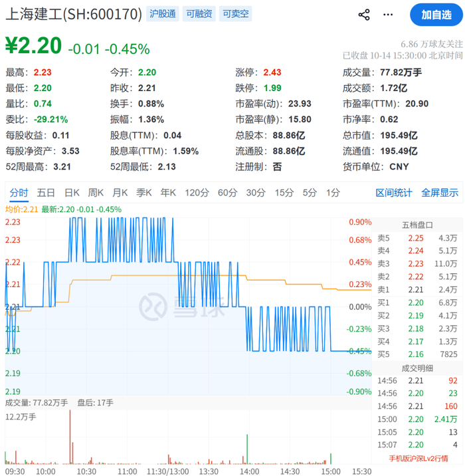Viewport: 465px width, 476px height.
Task: Click the 卖2 order row at 2.22
Action: click(417, 277)
